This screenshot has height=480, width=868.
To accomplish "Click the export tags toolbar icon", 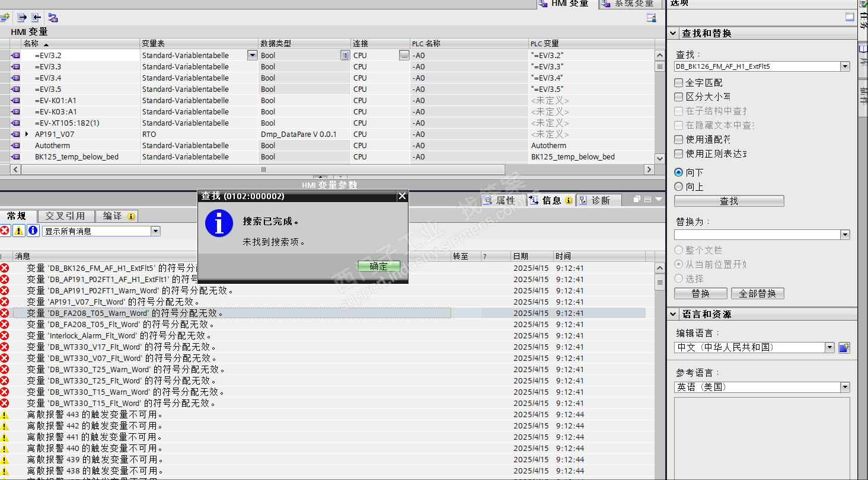I will tap(22, 18).
